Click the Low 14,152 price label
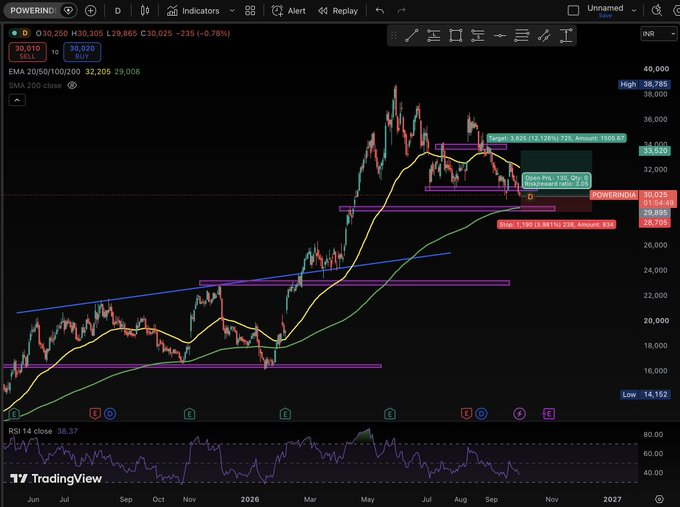The image size is (680, 507). pos(645,394)
